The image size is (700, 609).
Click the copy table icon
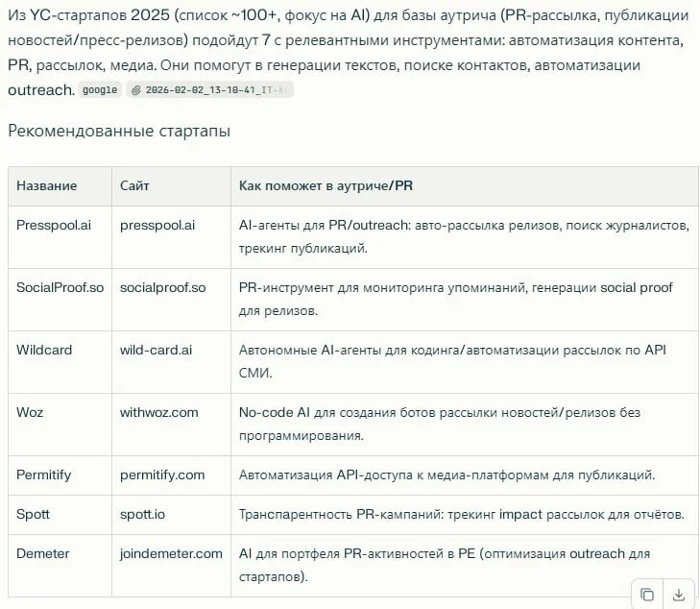tap(647, 594)
